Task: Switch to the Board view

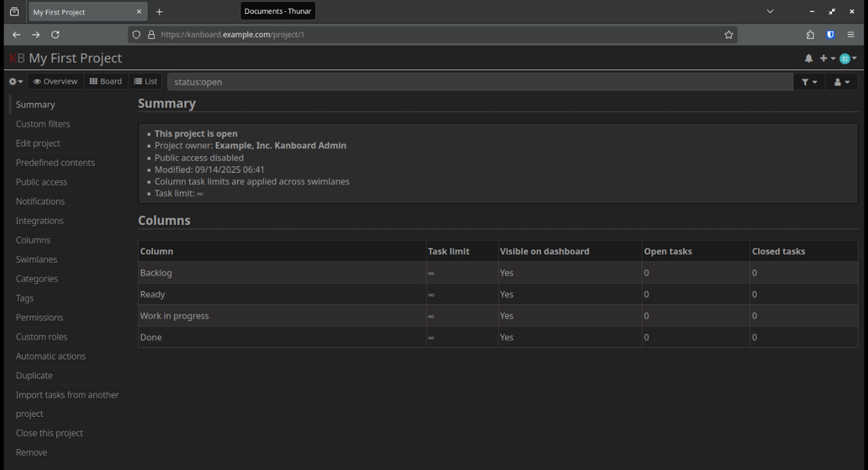Action: click(106, 82)
